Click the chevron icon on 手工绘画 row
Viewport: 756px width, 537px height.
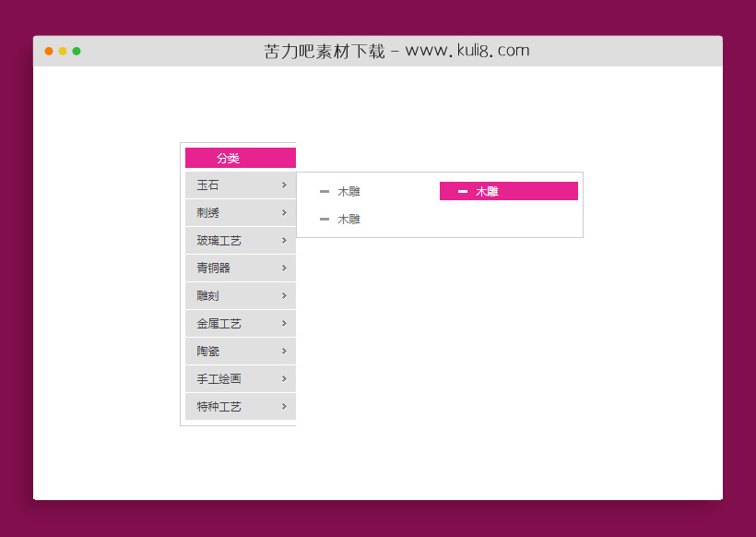coord(284,379)
